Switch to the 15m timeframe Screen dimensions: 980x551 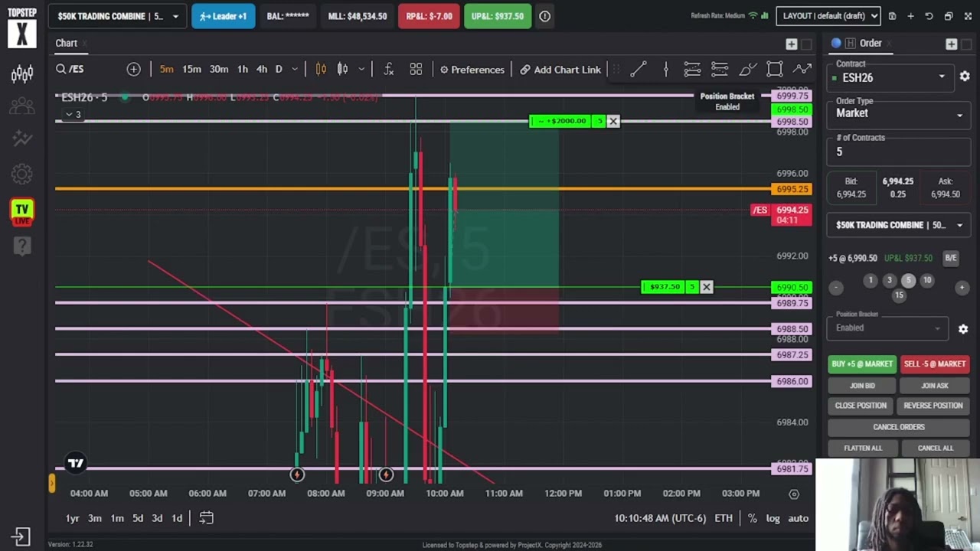click(191, 70)
